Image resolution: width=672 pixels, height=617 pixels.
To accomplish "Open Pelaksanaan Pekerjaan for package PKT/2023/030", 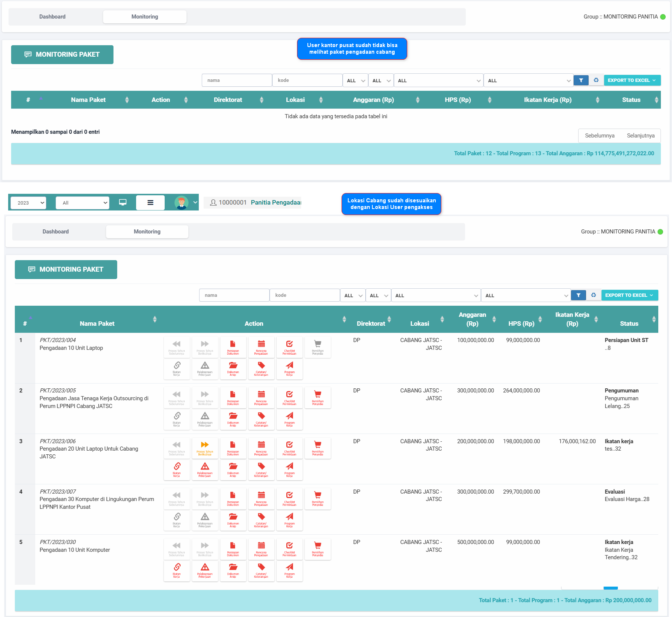I will [205, 570].
